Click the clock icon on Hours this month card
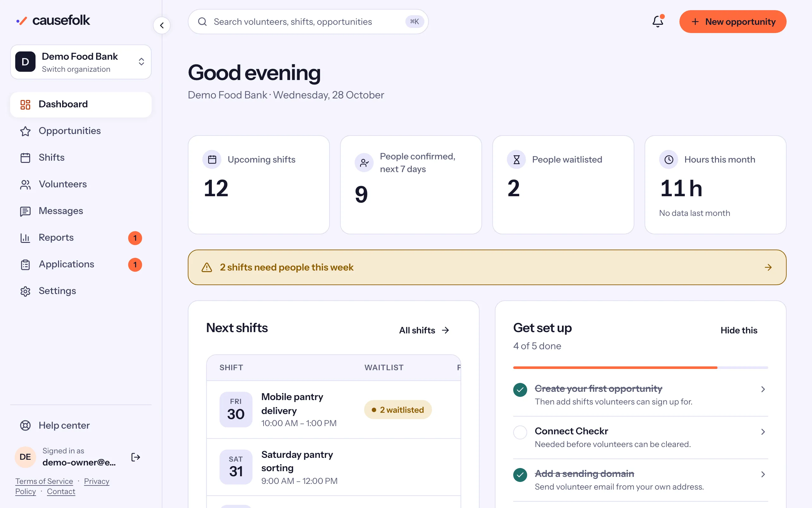The image size is (812, 508). click(669, 159)
